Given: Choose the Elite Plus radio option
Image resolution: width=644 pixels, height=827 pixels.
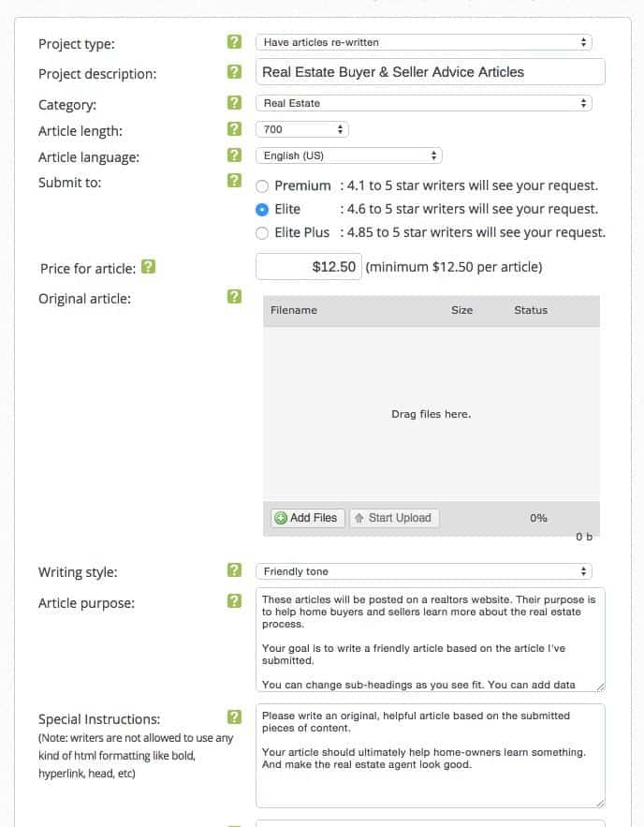Looking at the screenshot, I should click(262, 233).
